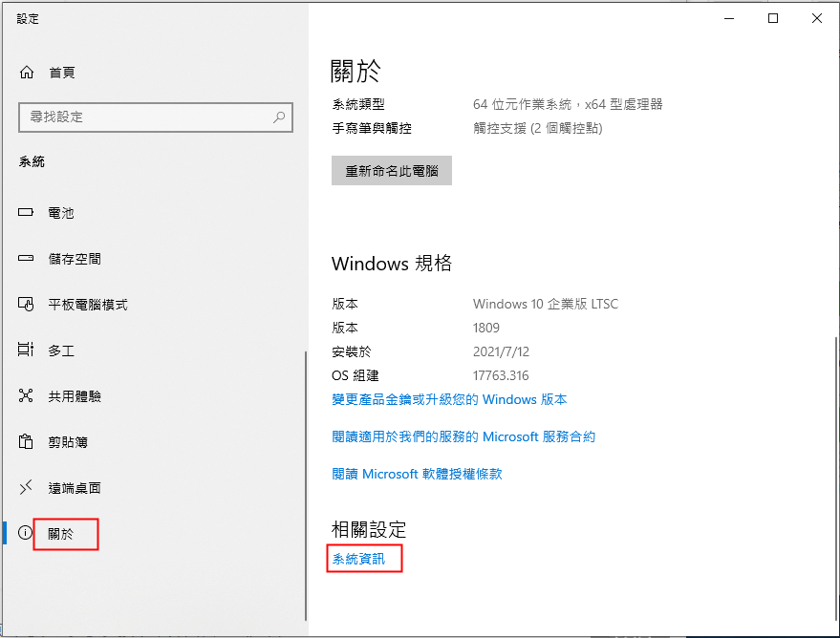
Task: Click the 手寫筆與觸控 label
Action: coord(371,128)
